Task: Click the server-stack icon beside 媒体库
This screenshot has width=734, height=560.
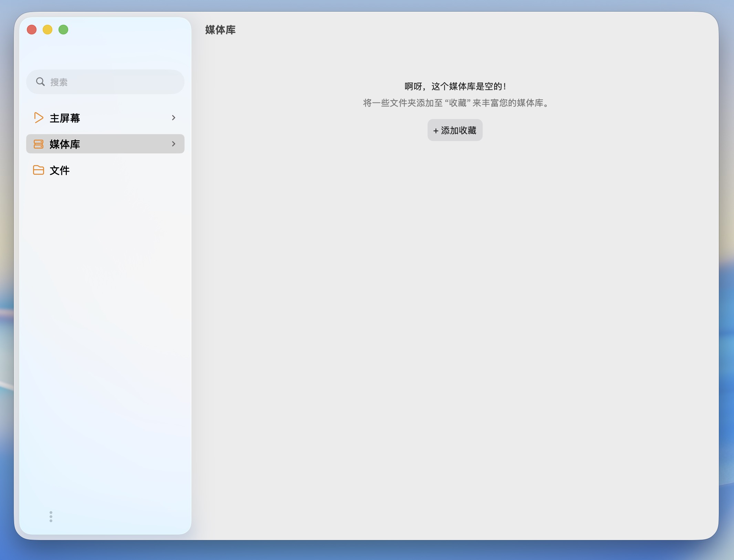Action: [x=39, y=144]
